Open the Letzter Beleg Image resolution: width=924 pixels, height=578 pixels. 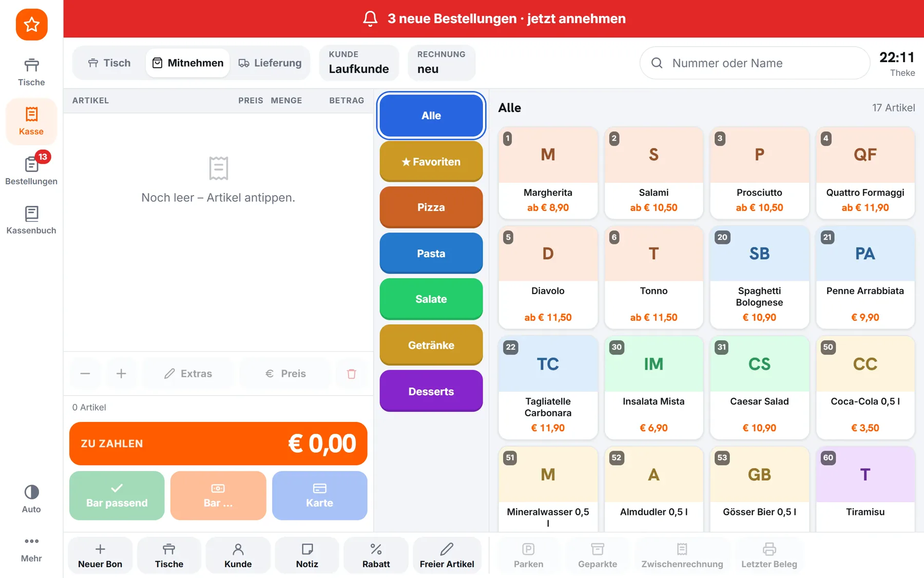click(769, 555)
